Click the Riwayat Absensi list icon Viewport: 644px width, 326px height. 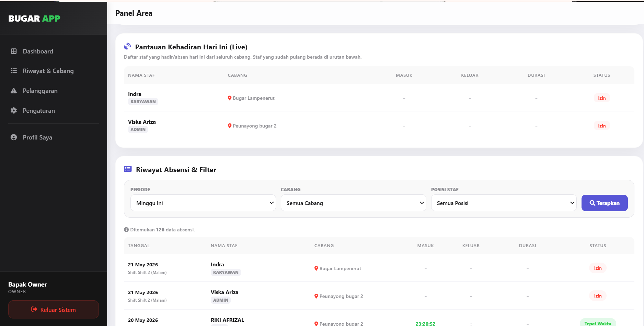[x=128, y=169]
